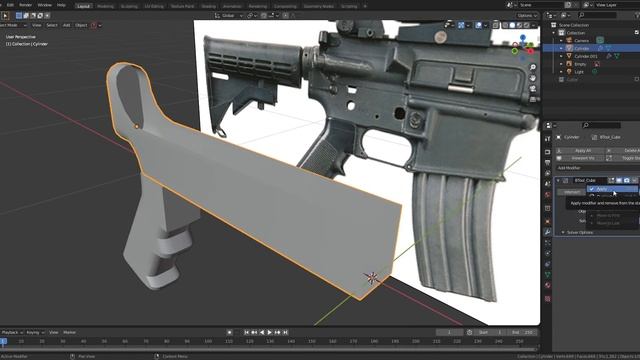Viewport: 640px width, 360px height.
Task: Choose the Subtract selection mode icon
Action: pyautogui.click(x=33, y=16)
